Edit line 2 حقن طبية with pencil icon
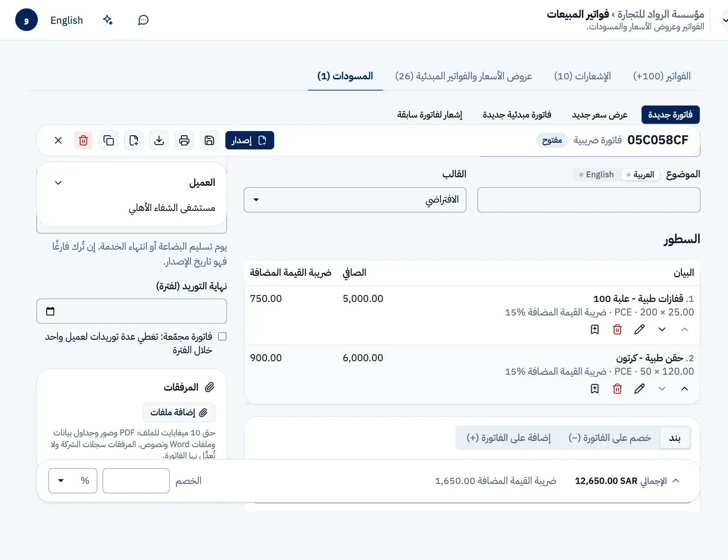Viewport: 728px width, 560px height. point(640,389)
